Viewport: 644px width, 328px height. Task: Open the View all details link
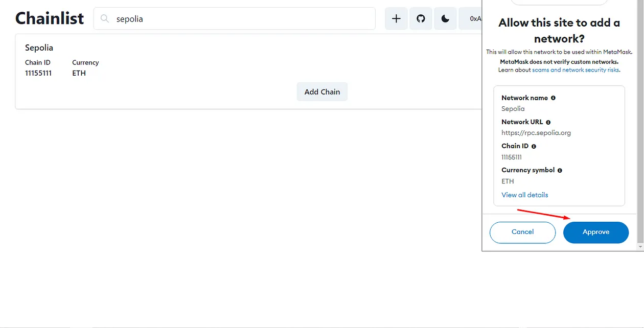pyautogui.click(x=525, y=195)
